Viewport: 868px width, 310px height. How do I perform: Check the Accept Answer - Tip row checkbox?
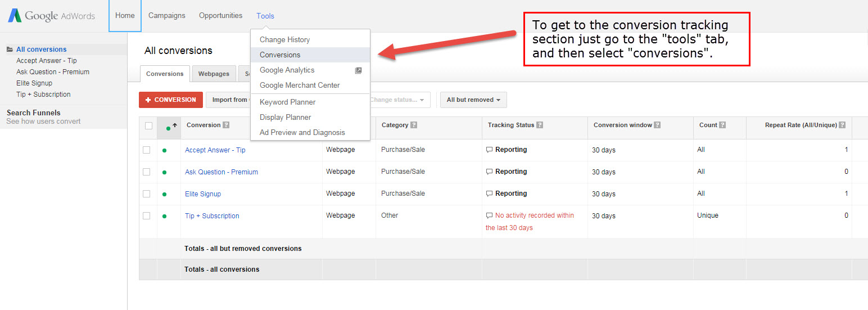point(146,150)
